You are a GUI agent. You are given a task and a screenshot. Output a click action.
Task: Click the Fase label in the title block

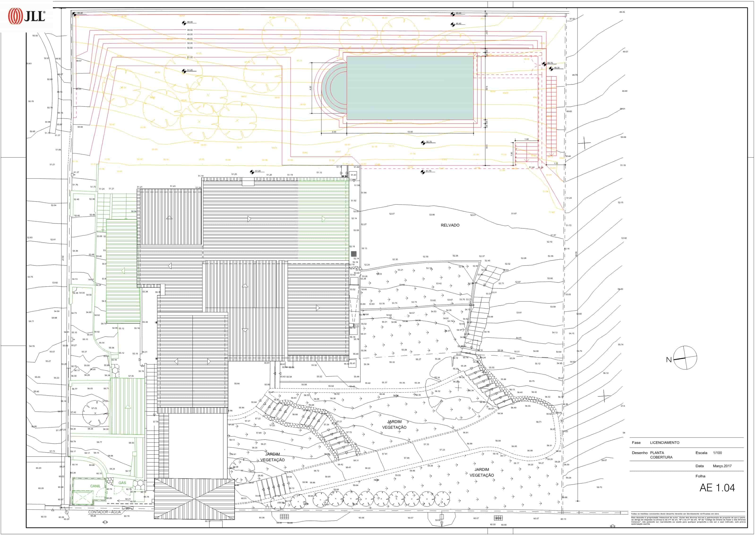[x=636, y=443]
